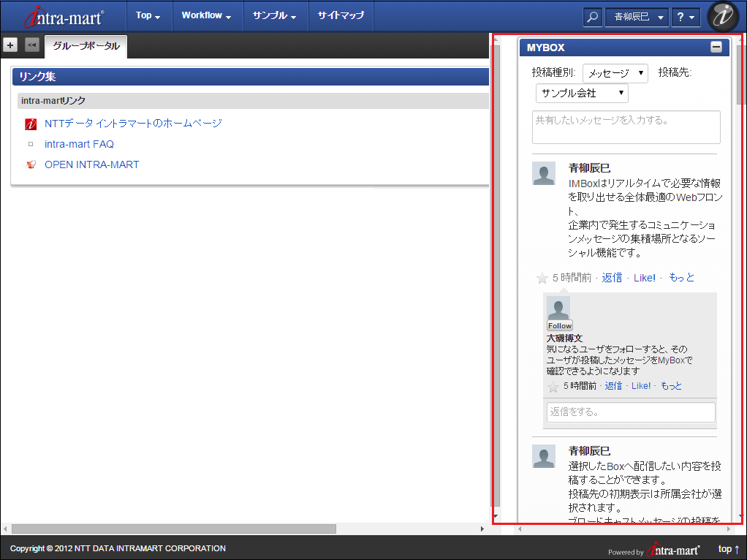Expand the 青柳辰巳 user menu

[x=637, y=17]
